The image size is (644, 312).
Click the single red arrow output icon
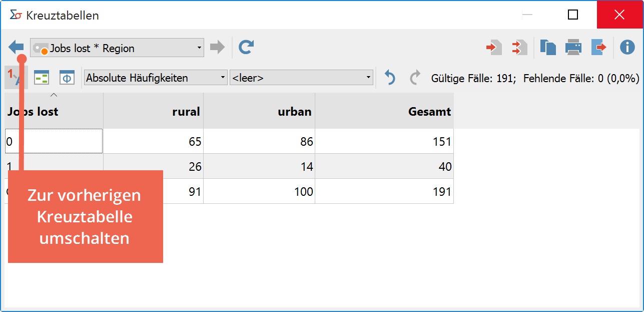coord(494,48)
